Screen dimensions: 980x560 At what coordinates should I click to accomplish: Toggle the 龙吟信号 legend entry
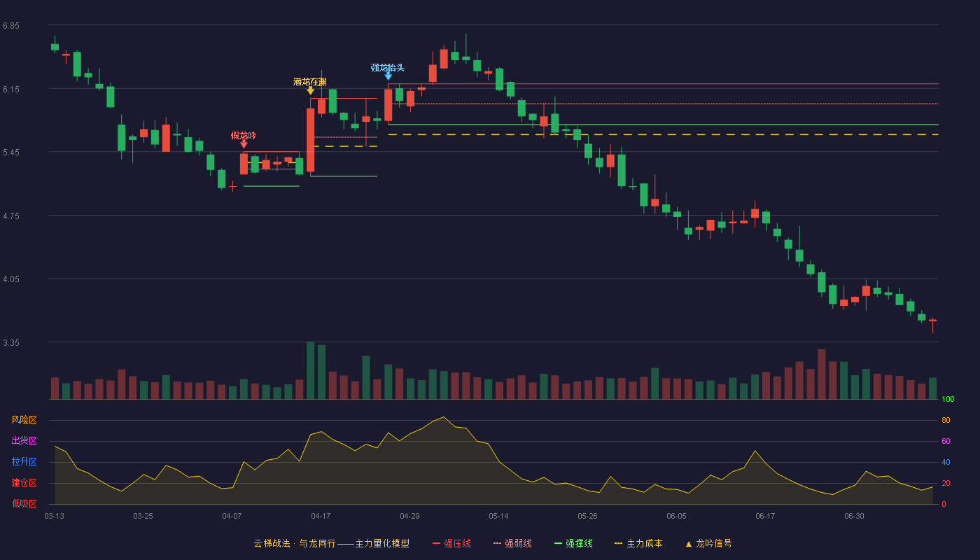[x=708, y=543]
